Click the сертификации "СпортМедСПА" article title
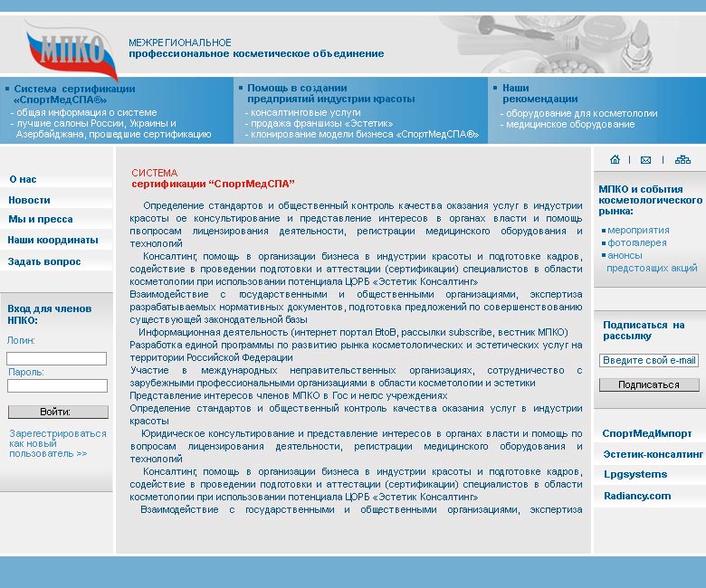 tap(213, 184)
